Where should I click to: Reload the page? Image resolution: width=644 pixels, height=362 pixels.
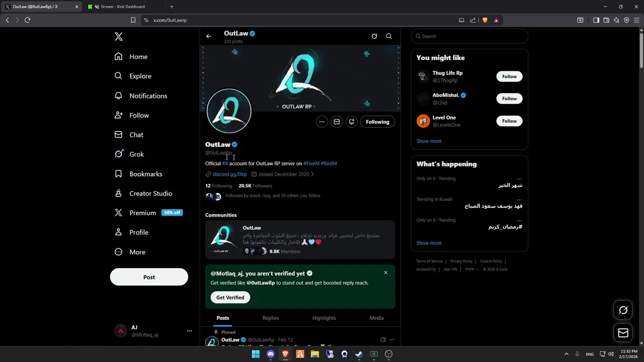click(27, 20)
